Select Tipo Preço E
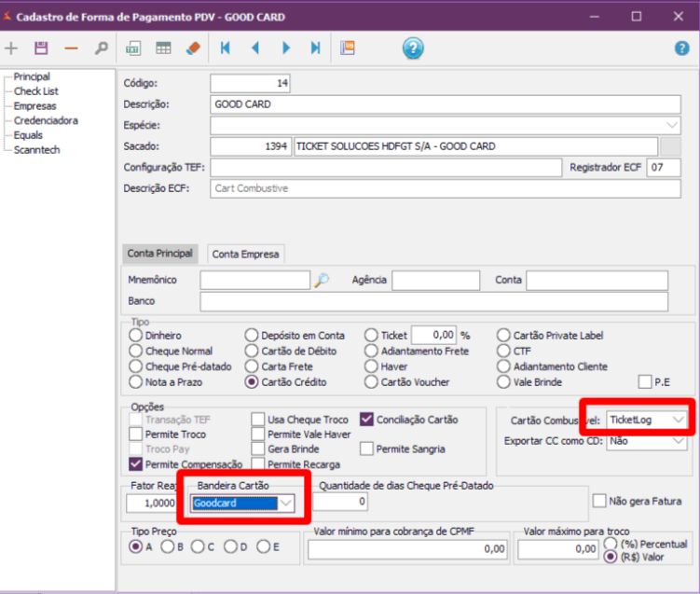Viewport: 700px width, 594px height. pos(264,546)
